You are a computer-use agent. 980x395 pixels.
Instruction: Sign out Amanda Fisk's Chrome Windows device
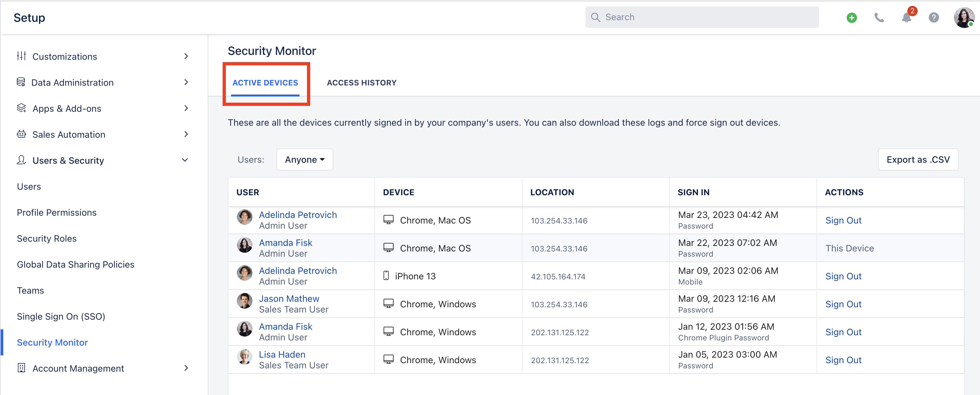pyautogui.click(x=843, y=332)
